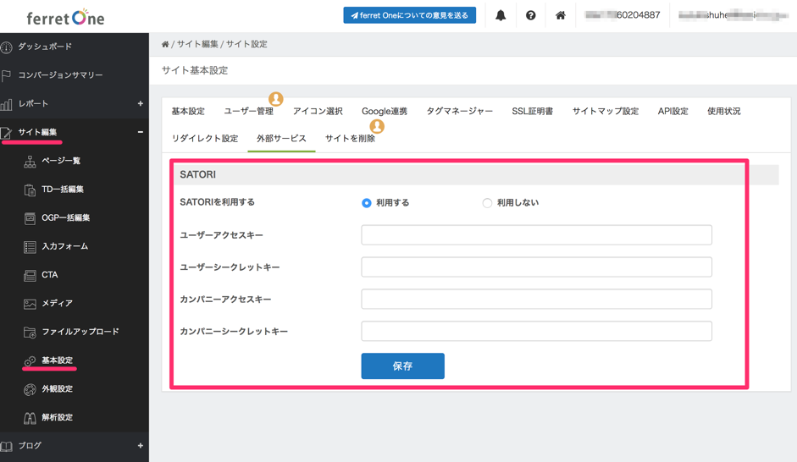
Task: Open the notifications bell icon
Action: click(x=501, y=15)
